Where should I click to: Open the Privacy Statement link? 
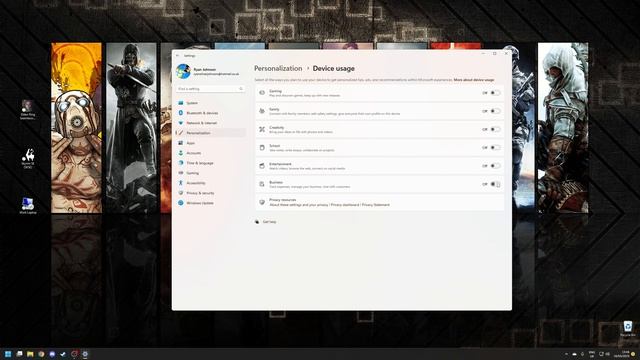376,205
